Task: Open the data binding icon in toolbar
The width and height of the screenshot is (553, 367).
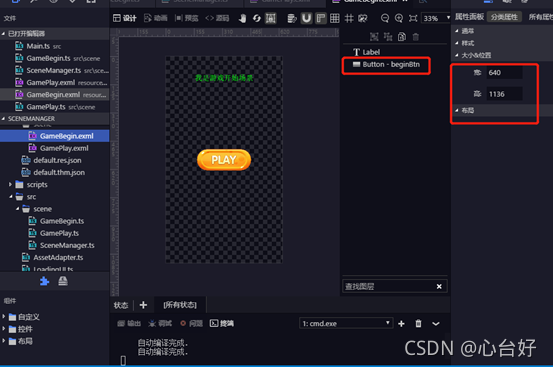Action: click(x=292, y=18)
